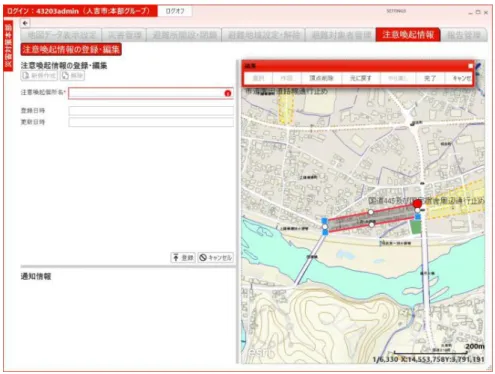This screenshot has width=495, height=374.
Task: Maximize the application window
Action: 478,12
